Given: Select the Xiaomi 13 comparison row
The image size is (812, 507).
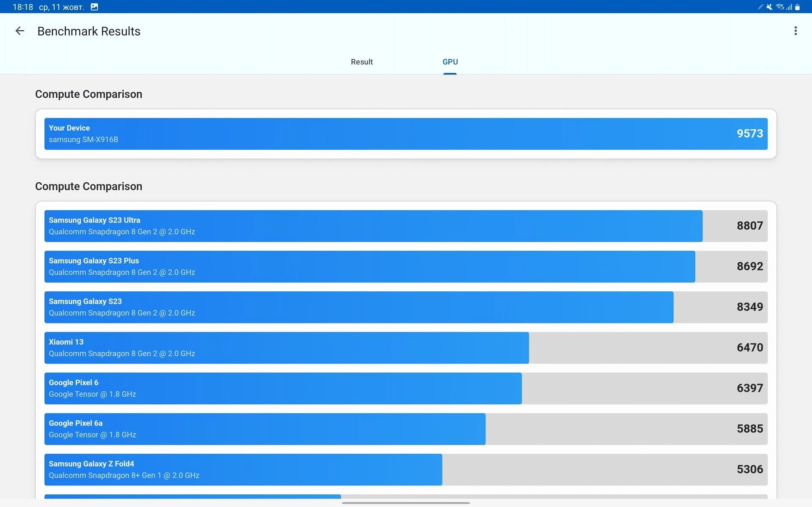Looking at the screenshot, I should [406, 348].
